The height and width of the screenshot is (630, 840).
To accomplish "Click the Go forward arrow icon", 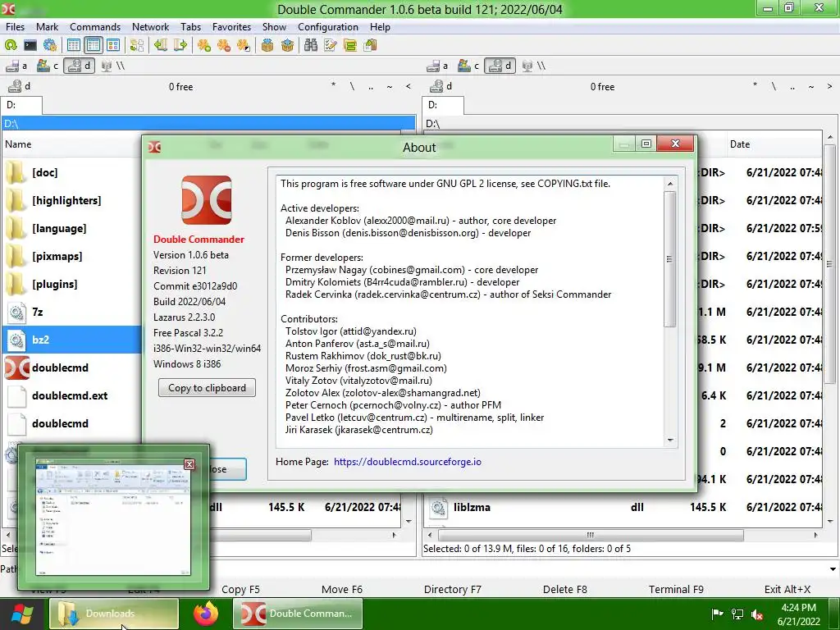I will [x=180, y=46].
